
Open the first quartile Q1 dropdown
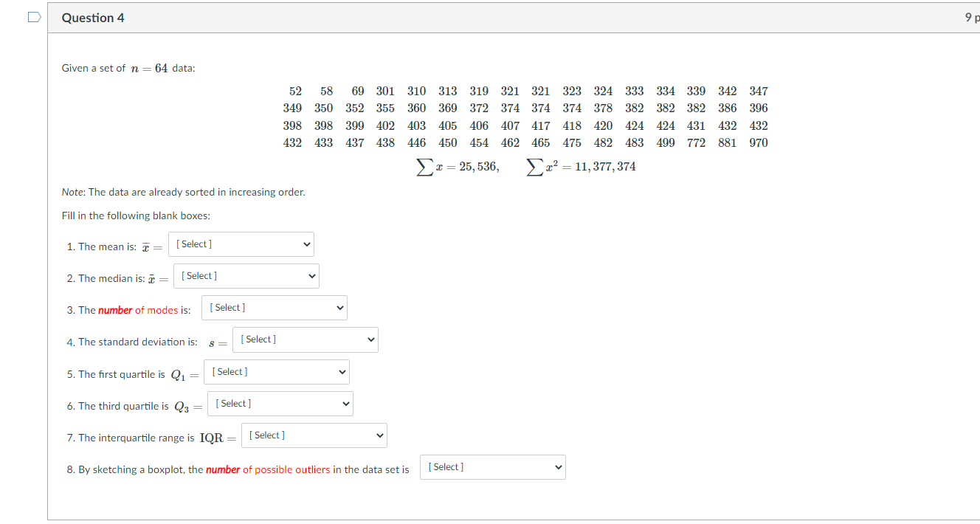[276, 371]
